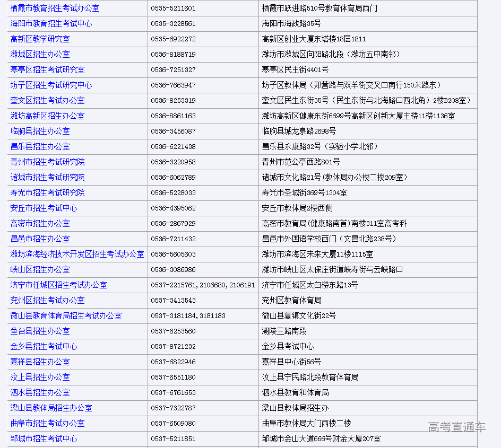The width and height of the screenshot is (501, 448).
Task: Open 邹城市招生考试中心 link
Action: pos(44,439)
